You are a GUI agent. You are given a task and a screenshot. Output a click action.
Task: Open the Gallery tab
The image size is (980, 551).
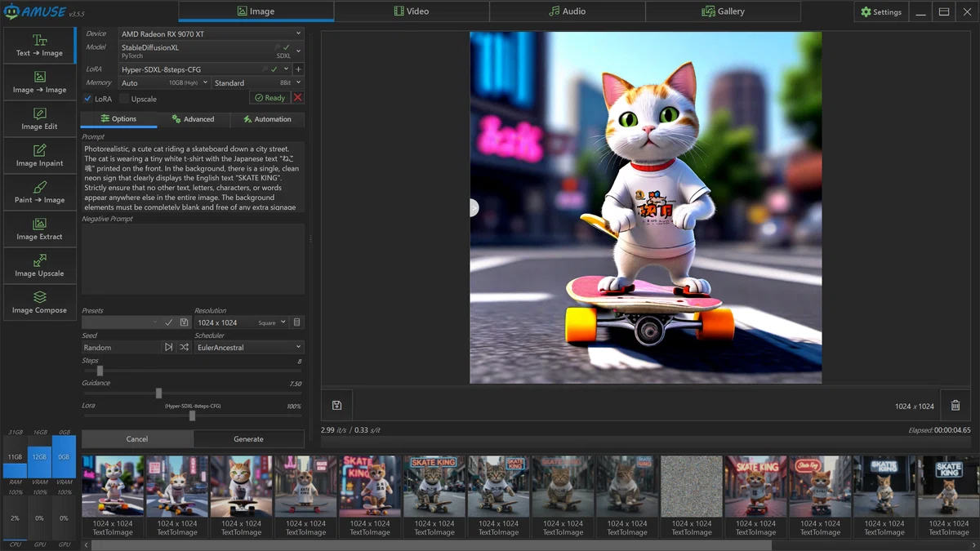pyautogui.click(x=723, y=11)
